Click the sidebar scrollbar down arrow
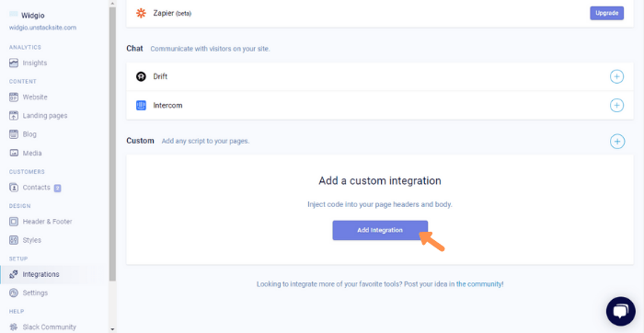The height and width of the screenshot is (333, 644). (x=112, y=329)
